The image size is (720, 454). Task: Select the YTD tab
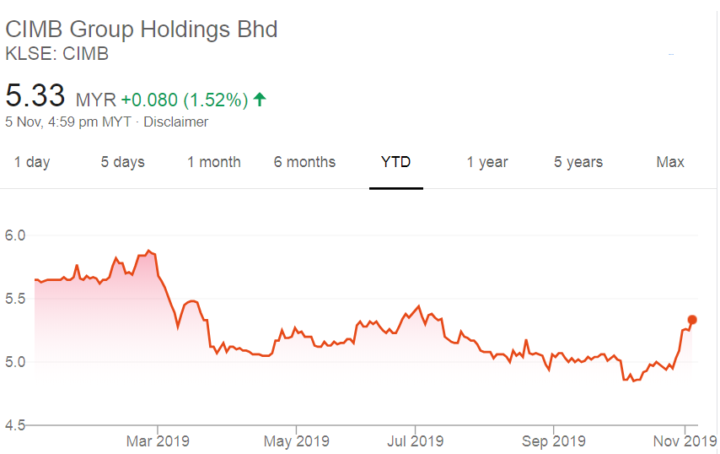pyautogui.click(x=396, y=162)
